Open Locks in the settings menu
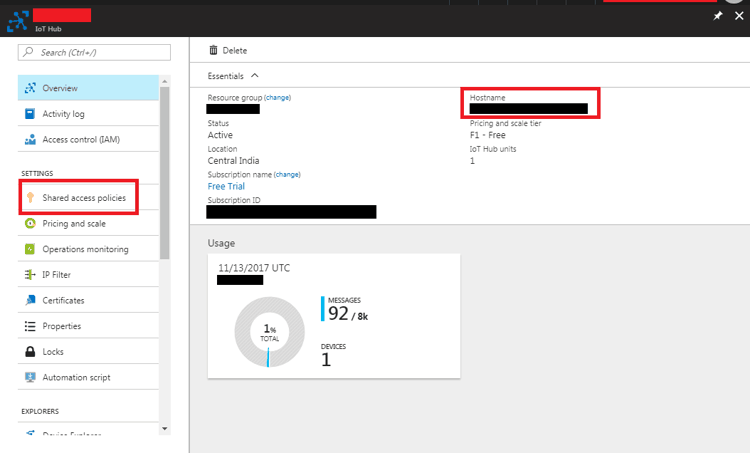 pyautogui.click(x=54, y=352)
